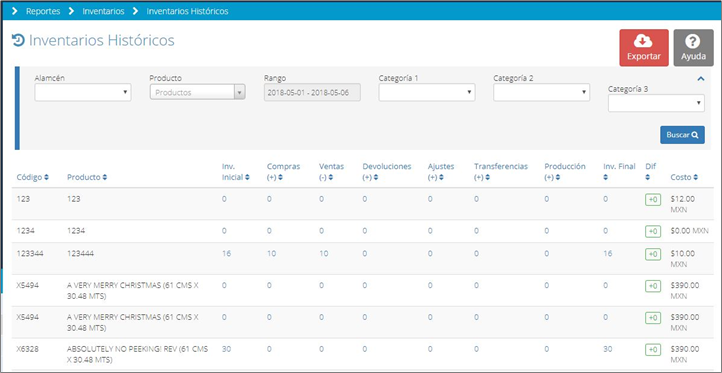The width and height of the screenshot is (722, 373).
Task: Click the Exportar cloud download button
Action: [644, 48]
